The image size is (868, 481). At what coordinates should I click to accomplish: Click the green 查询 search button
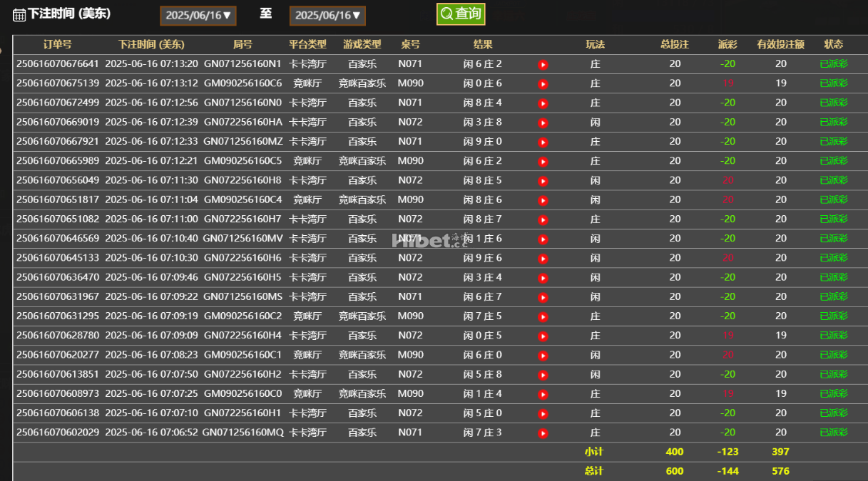(461, 14)
